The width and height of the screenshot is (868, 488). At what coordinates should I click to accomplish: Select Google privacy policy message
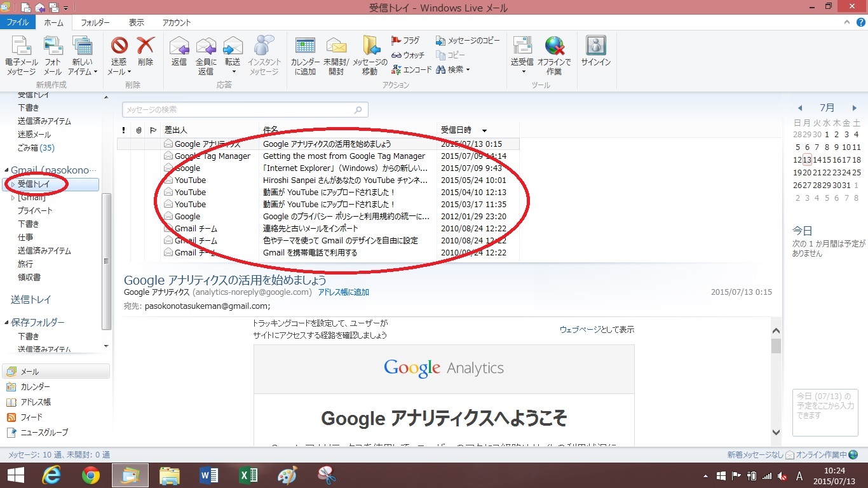pos(318,217)
